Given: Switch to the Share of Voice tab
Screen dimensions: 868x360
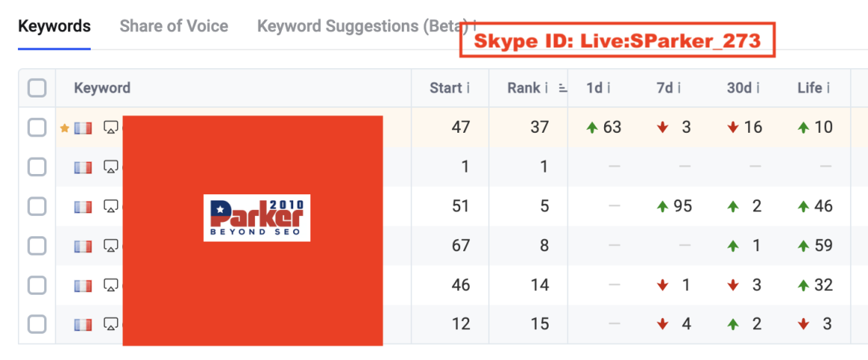Looking at the screenshot, I should click(174, 26).
